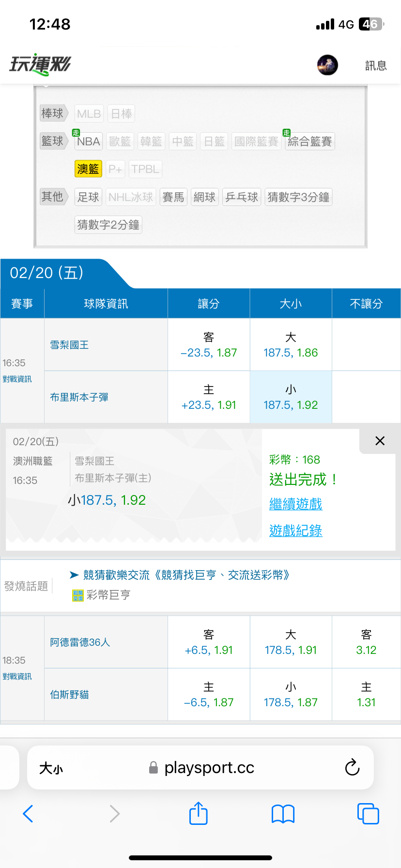Tap the Safari back arrow
The width and height of the screenshot is (401, 868).
(x=28, y=814)
